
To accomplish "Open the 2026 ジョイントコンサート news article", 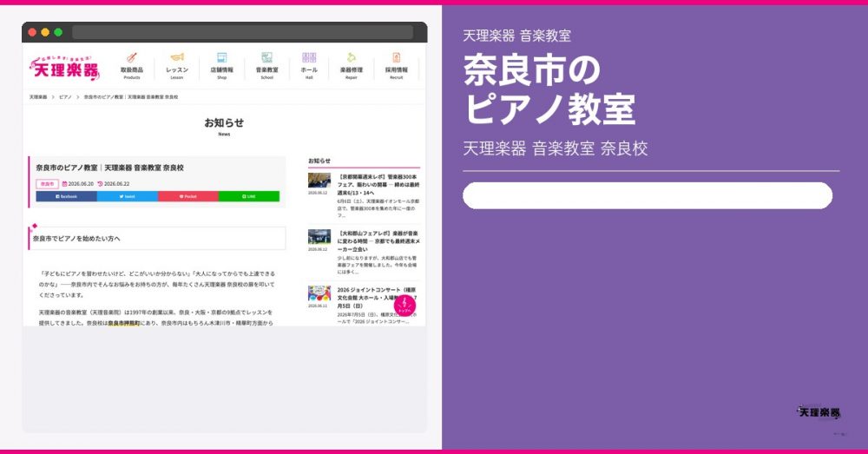I will (378, 298).
